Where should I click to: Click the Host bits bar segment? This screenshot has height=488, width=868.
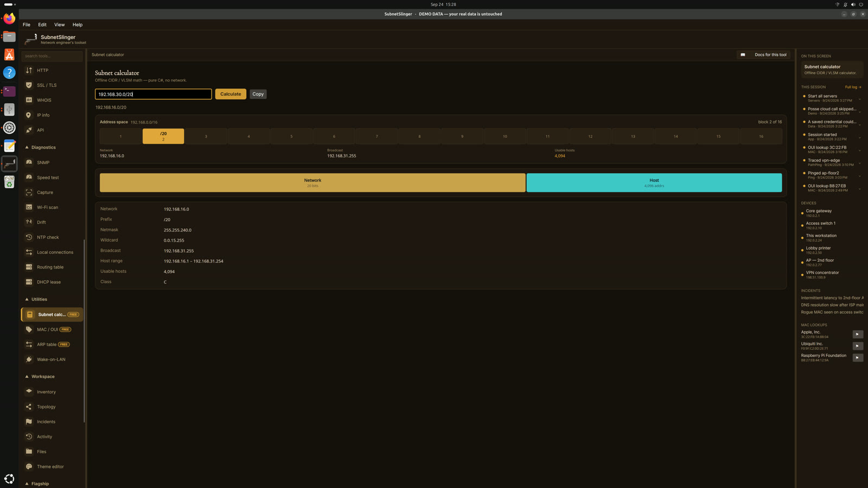click(x=654, y=183)
